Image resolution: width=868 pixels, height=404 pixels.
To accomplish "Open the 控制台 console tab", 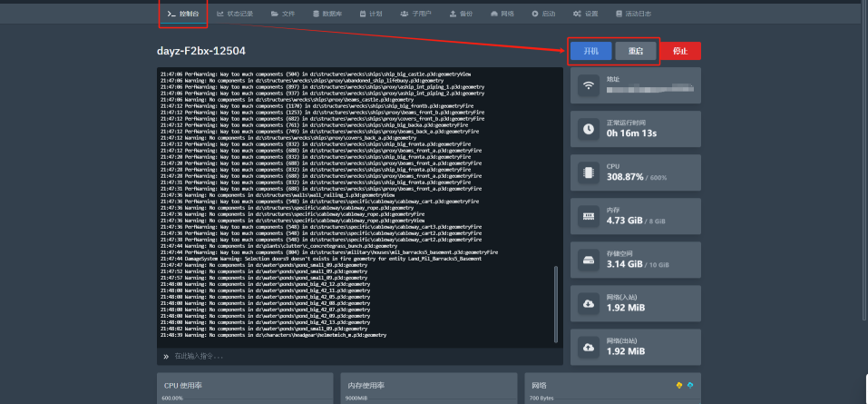I will (182, 14).
